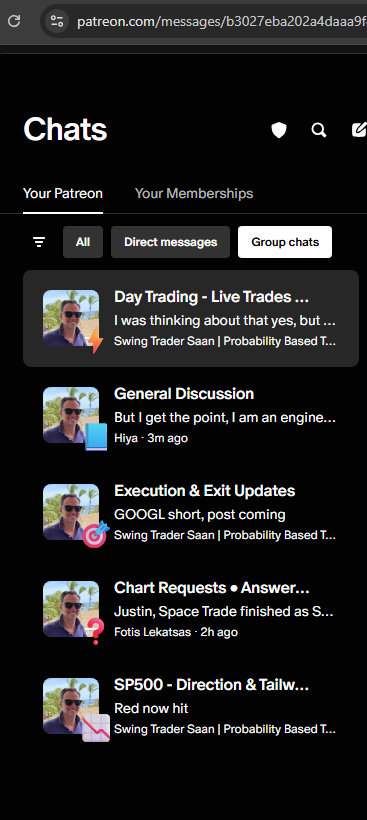The image size is (367, 820).
Task: Open the chat filter options icon
Action: 39,242
